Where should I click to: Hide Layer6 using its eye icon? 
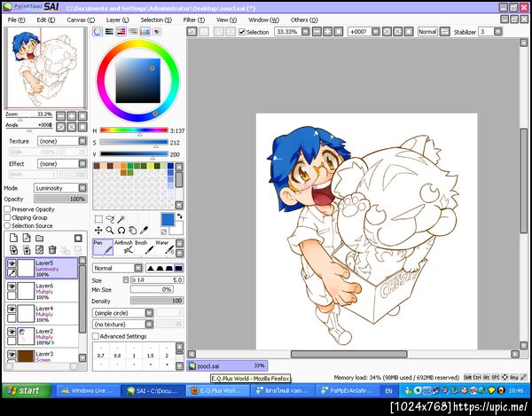point(12,286)
